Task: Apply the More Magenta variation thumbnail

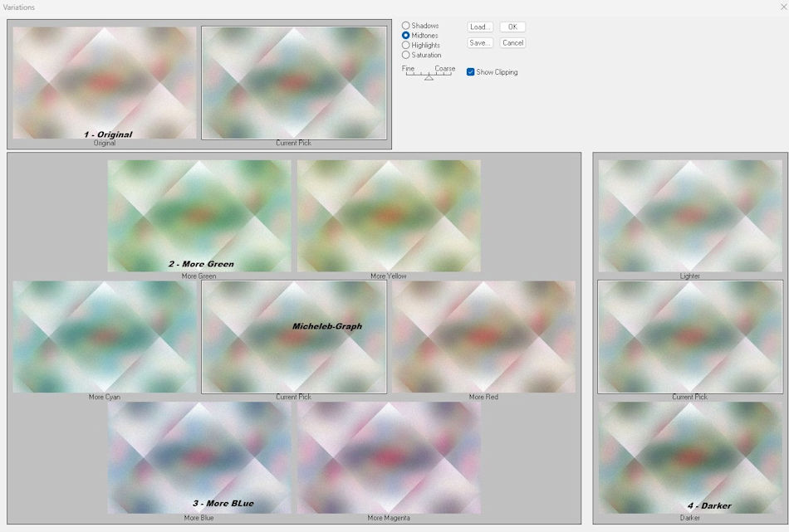Action: pyautogui.click(x=389, y=457)
